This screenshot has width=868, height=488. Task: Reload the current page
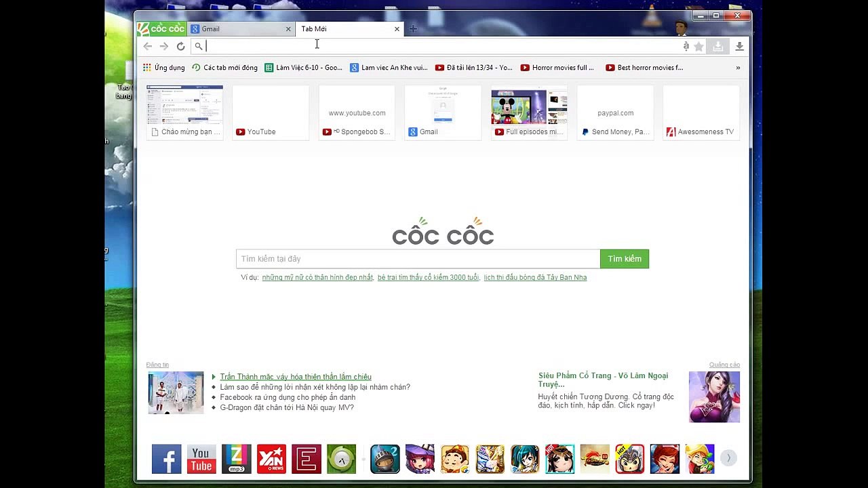click(180, 46)
